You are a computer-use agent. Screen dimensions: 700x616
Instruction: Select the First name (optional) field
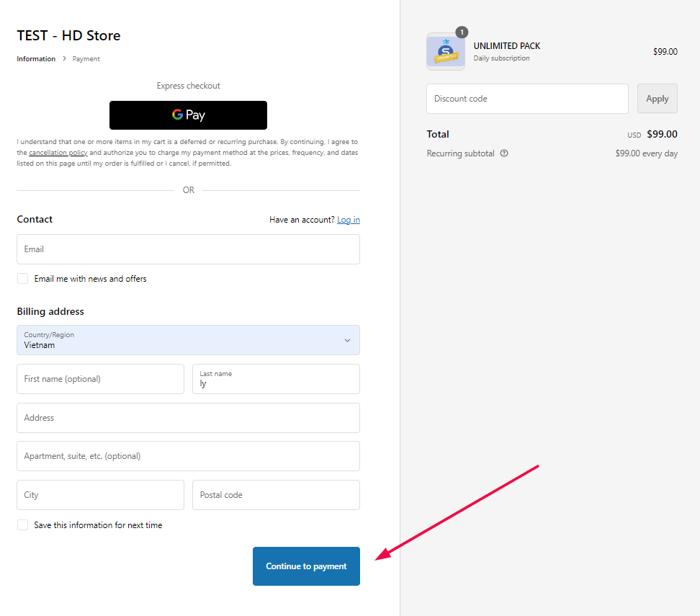coord(100,379)
